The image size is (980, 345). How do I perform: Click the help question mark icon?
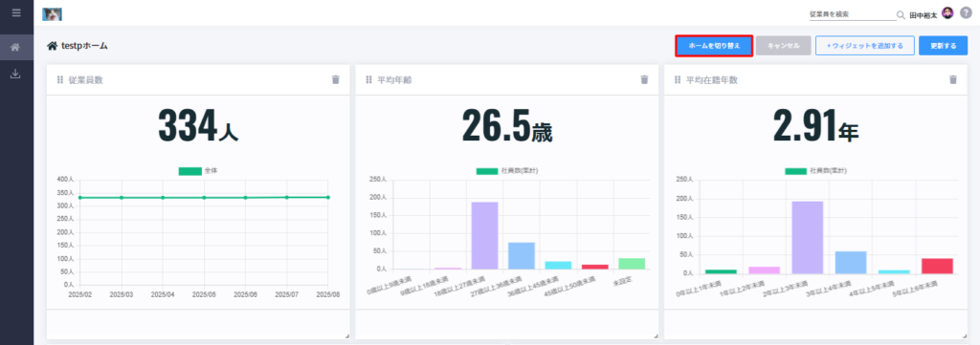click(x=966, y=13)
